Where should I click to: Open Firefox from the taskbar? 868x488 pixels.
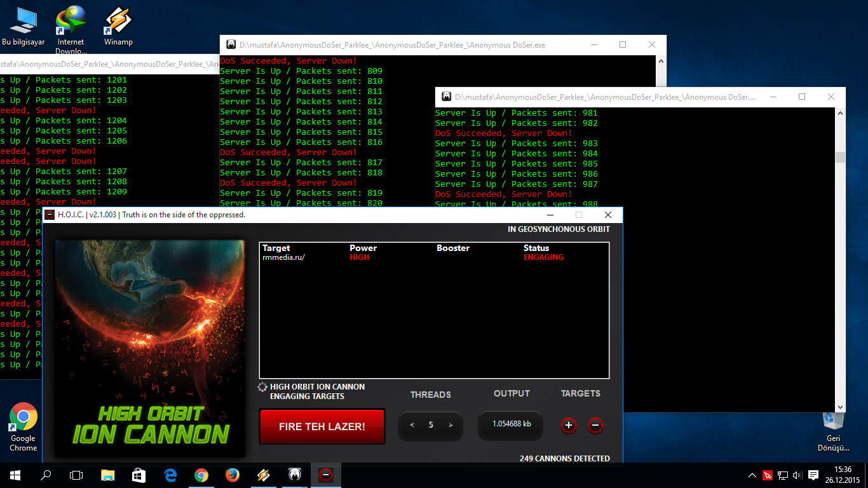click(233, 475)
